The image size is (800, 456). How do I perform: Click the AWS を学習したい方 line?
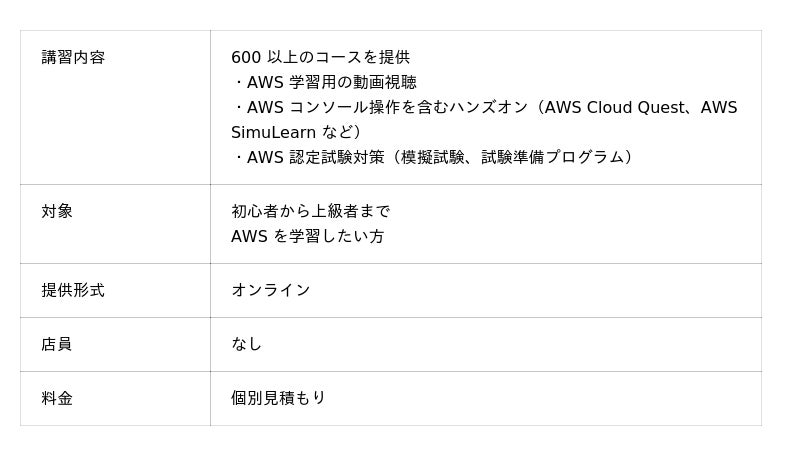308,237
